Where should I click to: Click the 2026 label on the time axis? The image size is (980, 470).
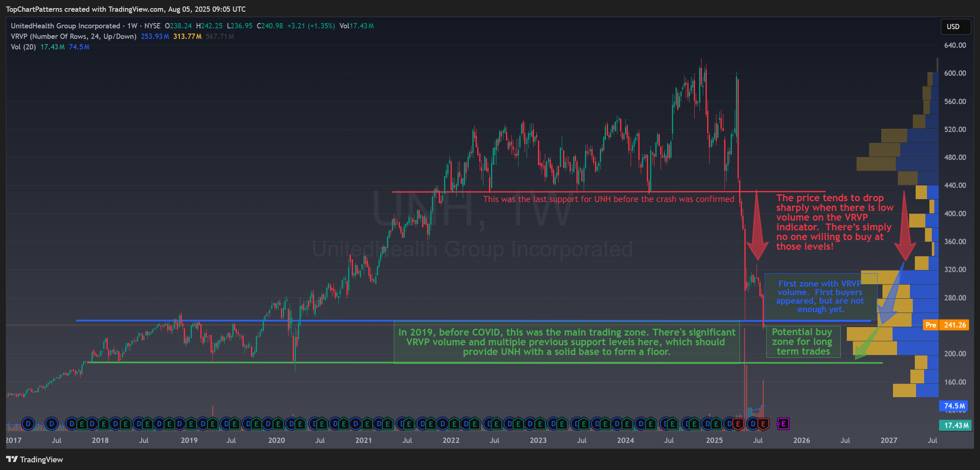[801, 440]
